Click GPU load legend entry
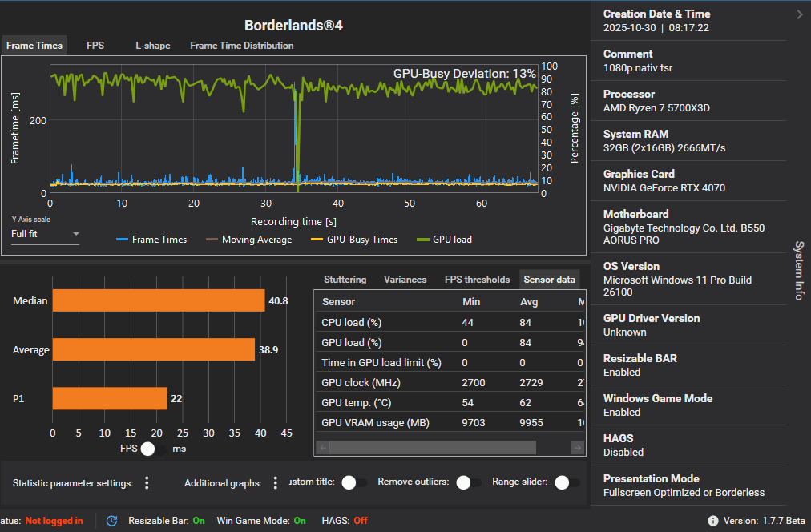811x532 pixels. pyautogui.click(x=445, y=240)
